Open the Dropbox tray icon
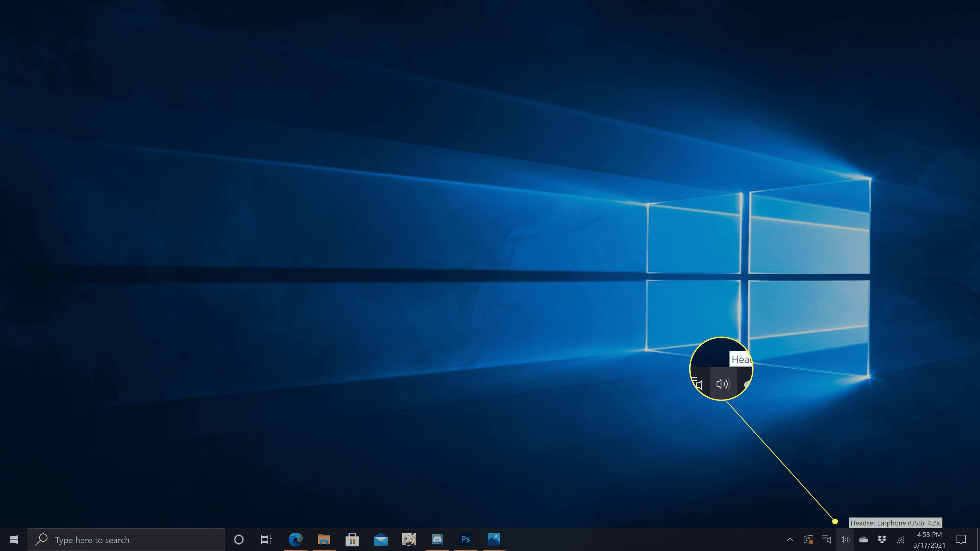Screen dimensions: 980x551 [x=882, y=540]
